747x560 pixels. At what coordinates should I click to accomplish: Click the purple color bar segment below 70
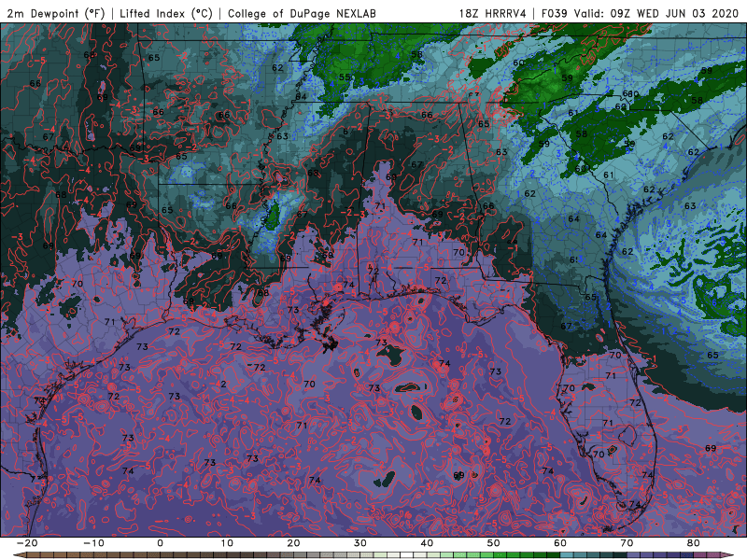click(x=634, y=555)
